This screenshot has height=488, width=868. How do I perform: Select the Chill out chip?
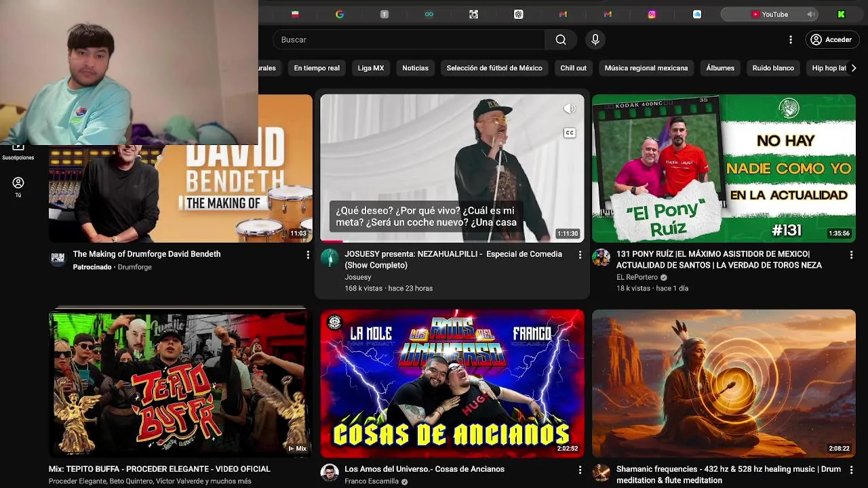574,68
